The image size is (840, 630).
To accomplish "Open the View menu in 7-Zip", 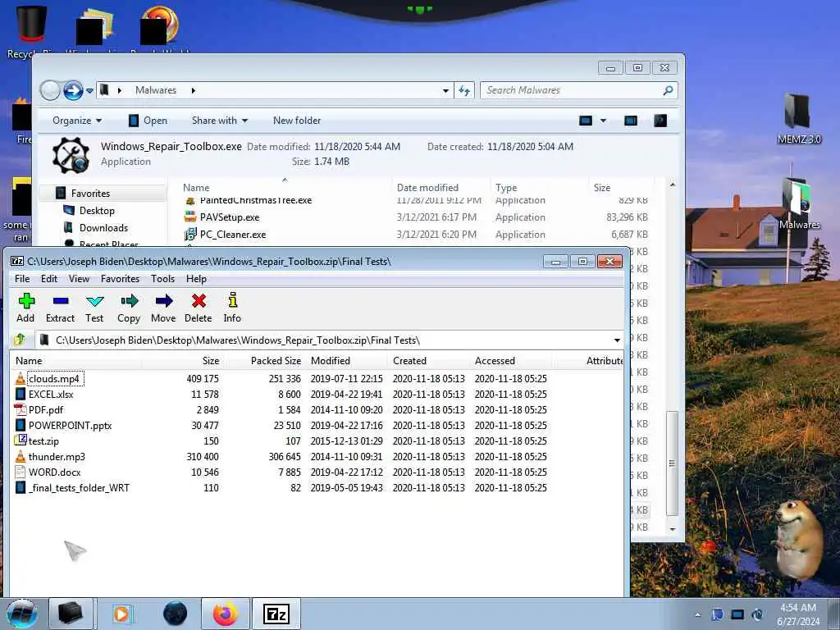I will [79, 279].
